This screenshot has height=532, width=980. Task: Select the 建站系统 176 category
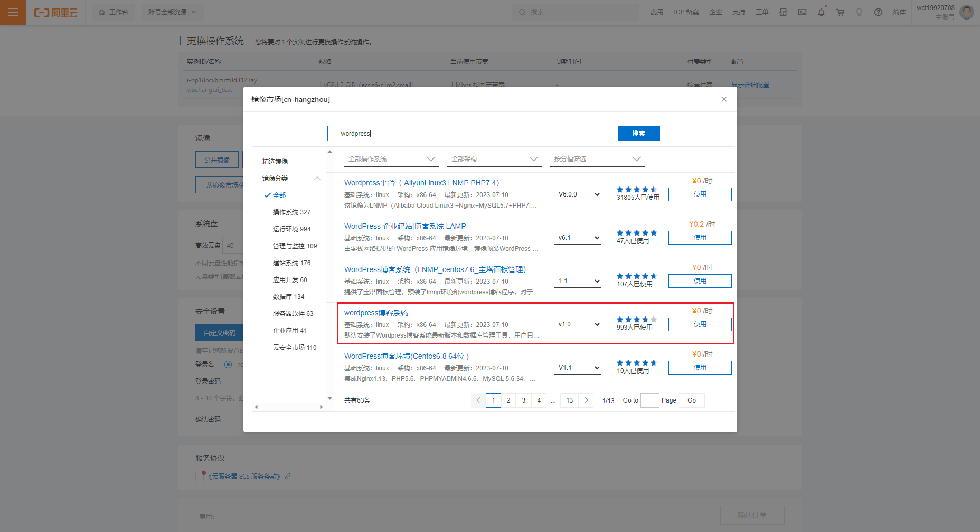point(291,263)
